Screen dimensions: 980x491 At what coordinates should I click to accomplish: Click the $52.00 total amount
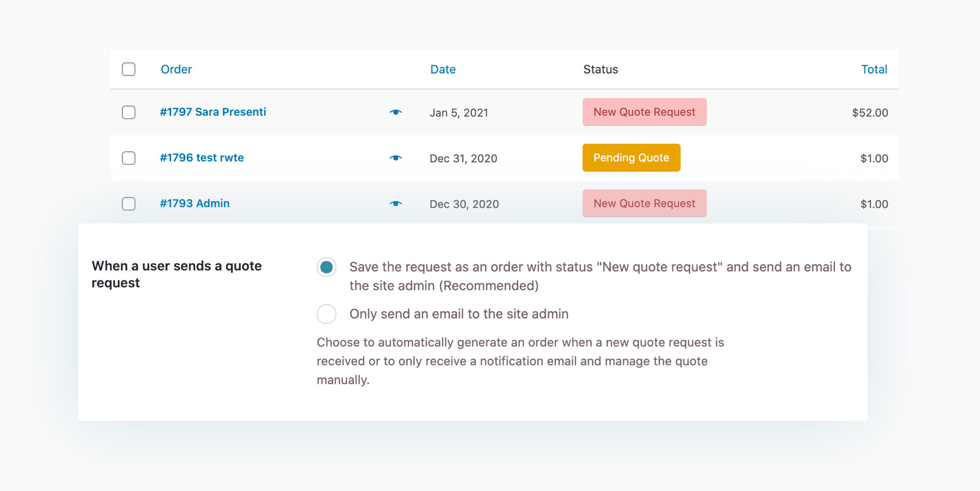pyautogui.click(x=870, y=113)
